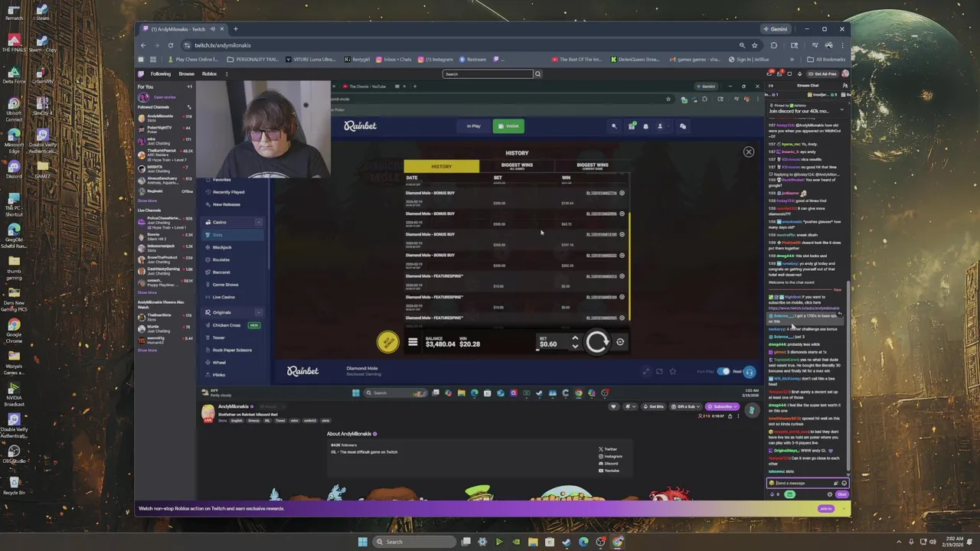Open the AndyMilonakis followed channel
This screenshot has height=551, width=980.
pos(165,118)
